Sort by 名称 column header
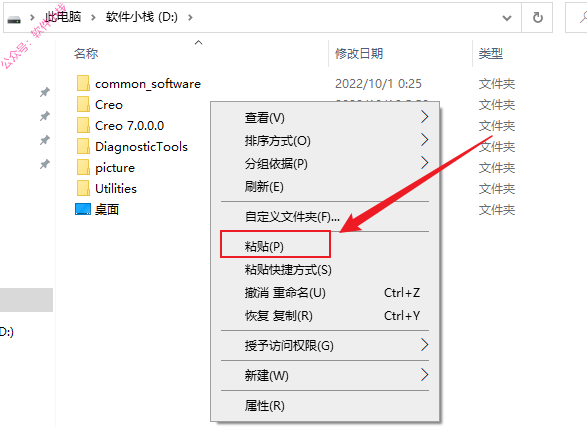Viewport: 587px width, 427px height. point(86,54)
